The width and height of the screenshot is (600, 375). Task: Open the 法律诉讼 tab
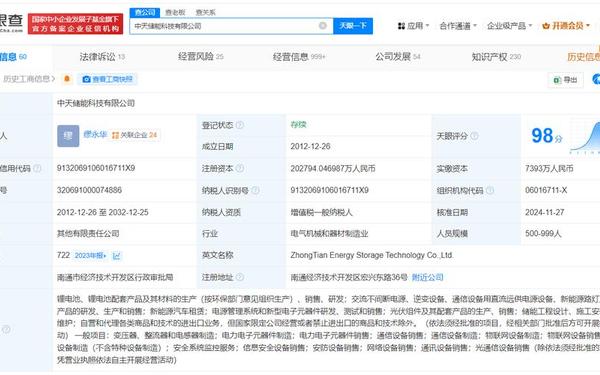pos(102,57)
